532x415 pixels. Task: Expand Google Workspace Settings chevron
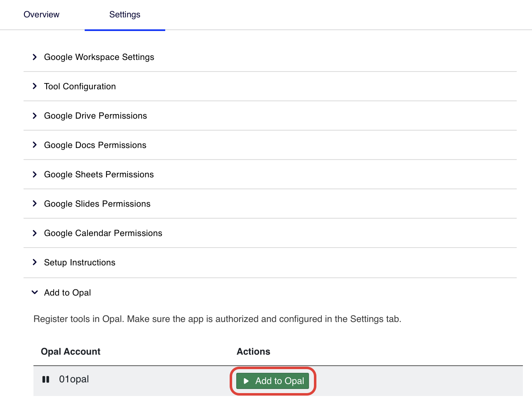tap(35, 57)
